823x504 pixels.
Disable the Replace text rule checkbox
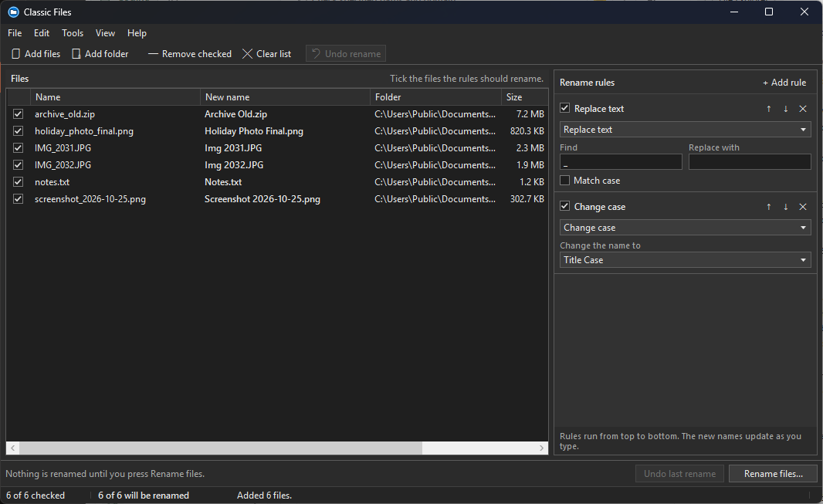565,108
